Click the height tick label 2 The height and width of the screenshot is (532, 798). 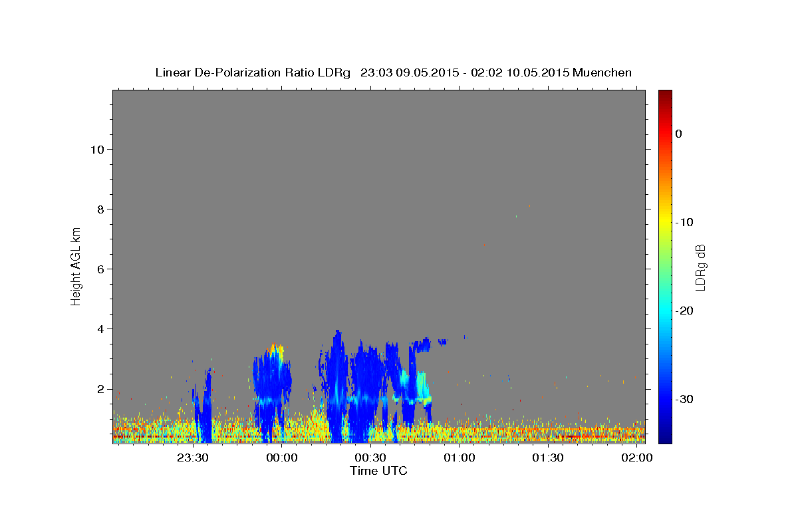point(100,389)
